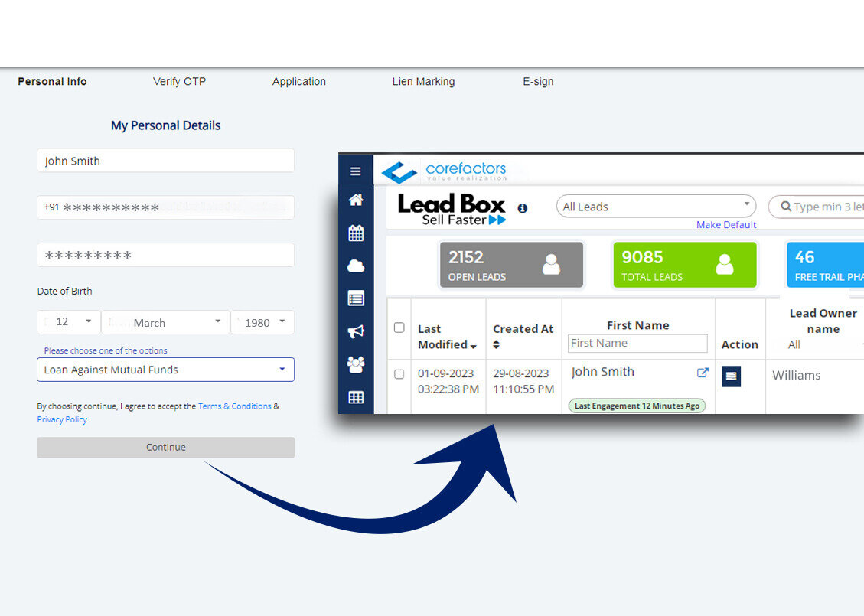Open the hamburger menu in the Corefactors sidebar
The image size is (864, 616).
355,171
